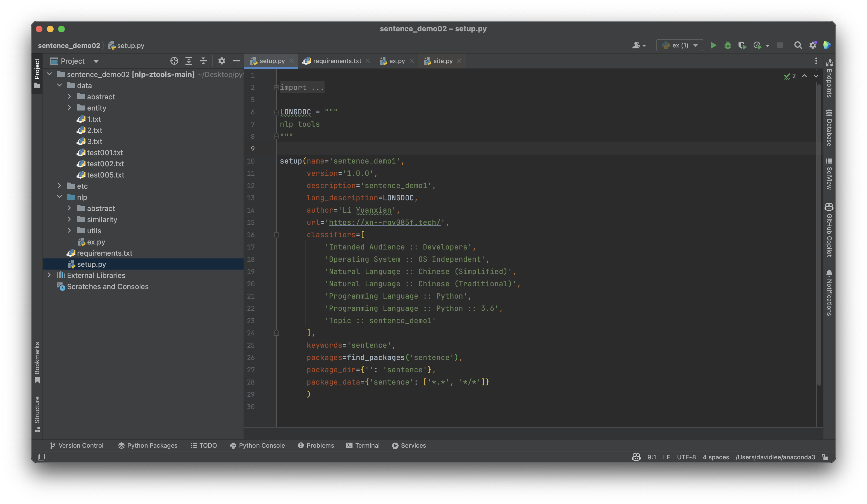This screenshot has height=504, width=867.
Task: Expand the similarity folder
Action: pos(70,219)
